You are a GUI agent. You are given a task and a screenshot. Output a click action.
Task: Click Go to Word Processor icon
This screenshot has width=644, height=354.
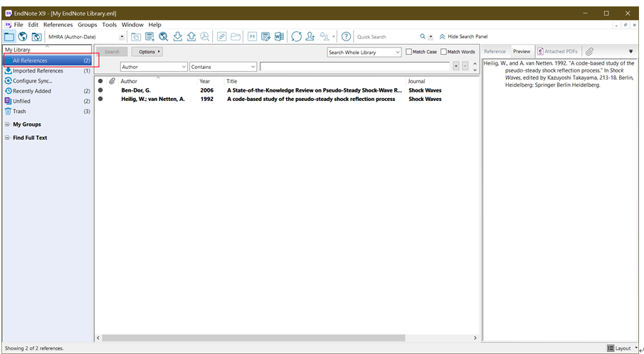coord(279,37)
